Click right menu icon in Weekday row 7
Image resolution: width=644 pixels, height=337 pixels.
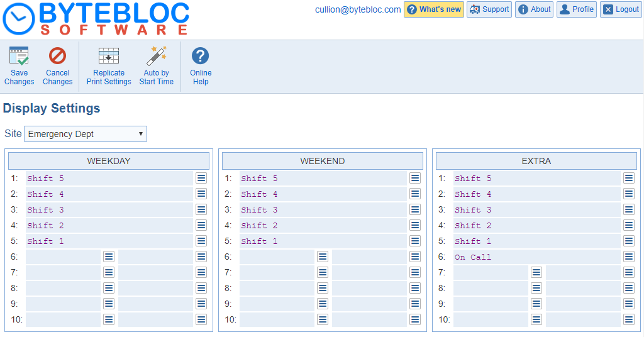(201, 272)
